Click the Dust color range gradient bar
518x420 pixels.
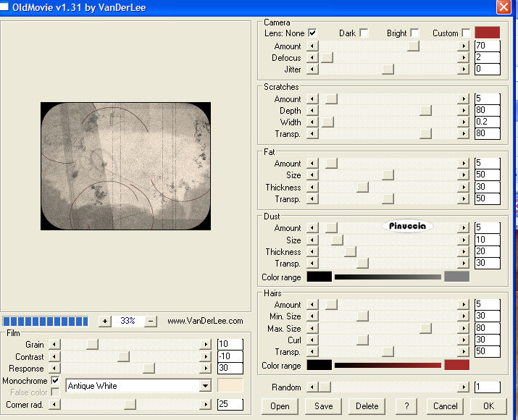coord(388,277)
